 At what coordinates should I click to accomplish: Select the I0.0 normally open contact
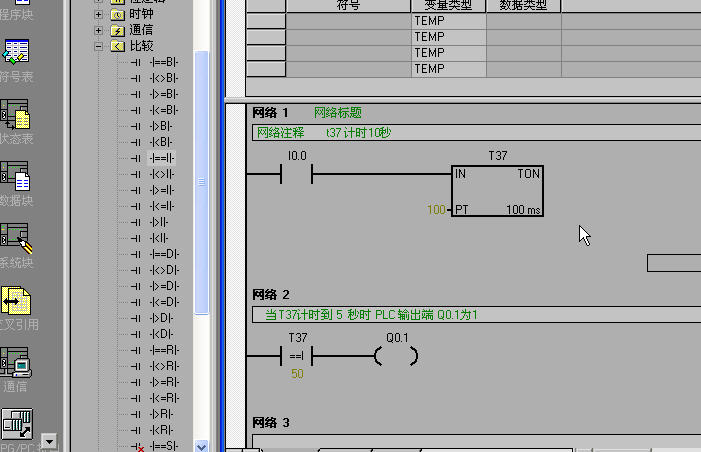tap(297, 175)
